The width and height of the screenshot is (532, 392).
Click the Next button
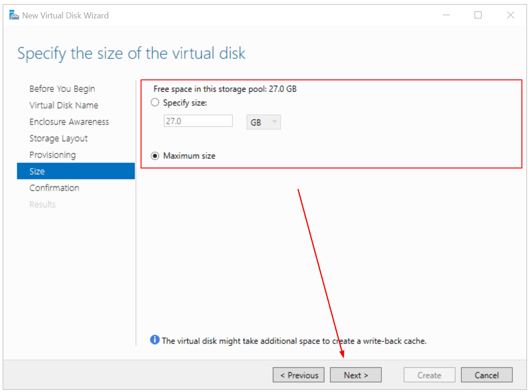pyautogui.click(x=356, y=375)
